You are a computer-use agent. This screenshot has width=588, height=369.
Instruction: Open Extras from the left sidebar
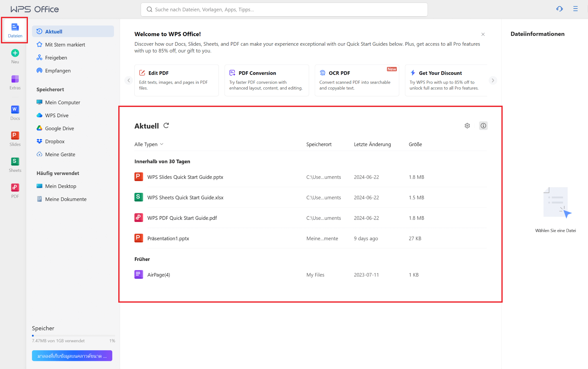tap(15, 82)
